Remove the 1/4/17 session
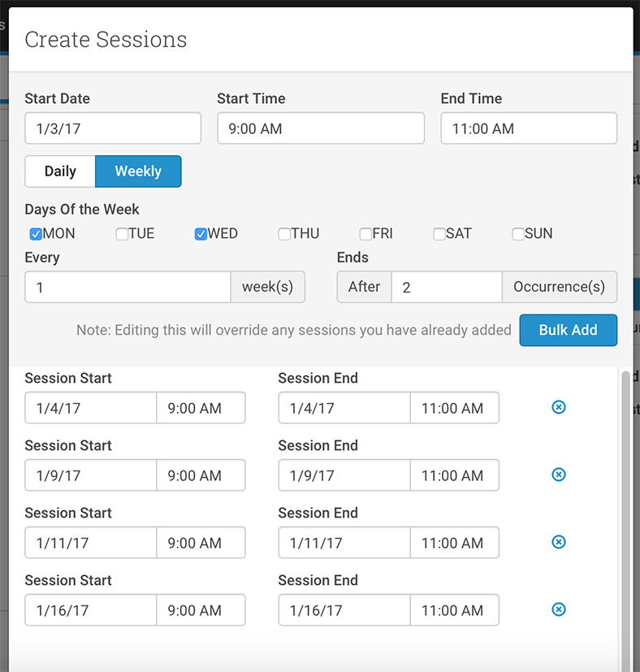 [558, 407]
